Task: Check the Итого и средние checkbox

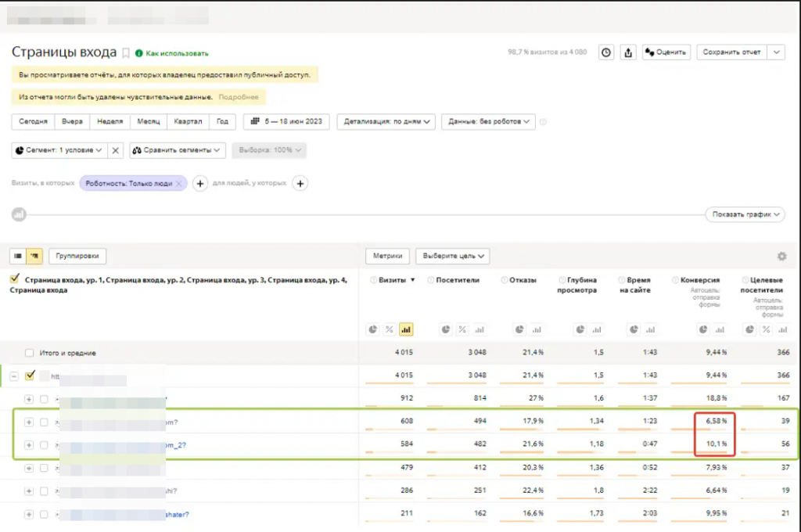Action: [29, 353]
